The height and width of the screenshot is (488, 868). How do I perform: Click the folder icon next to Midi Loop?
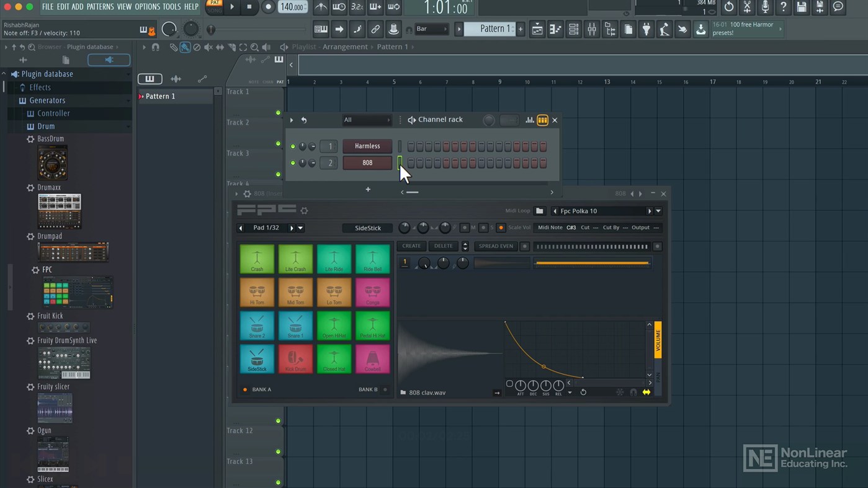540,211
